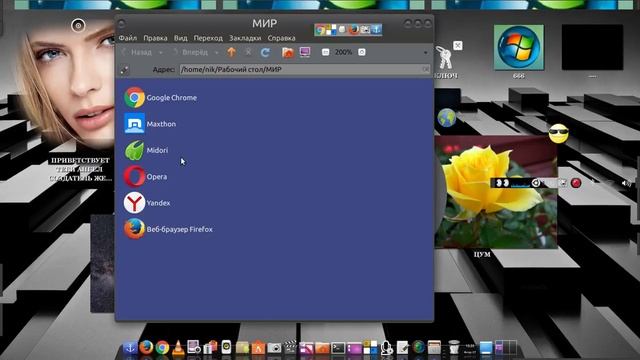Click the Chrome icon in title bar launcher strip
This screenshot has width=640, height=360.
pyautogui.click(x=320, y=29)
